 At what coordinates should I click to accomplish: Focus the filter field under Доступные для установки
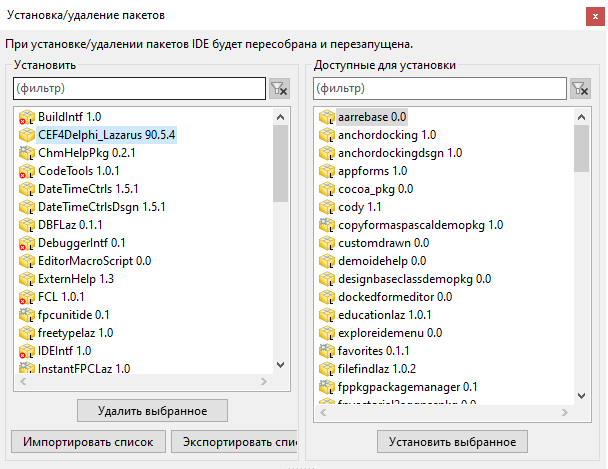440,88
